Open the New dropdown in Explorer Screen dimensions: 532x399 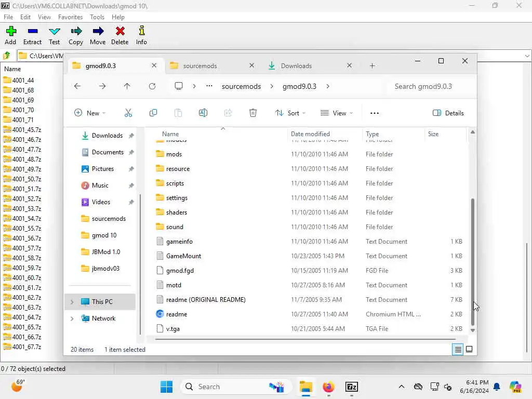(x=90, y=113)
